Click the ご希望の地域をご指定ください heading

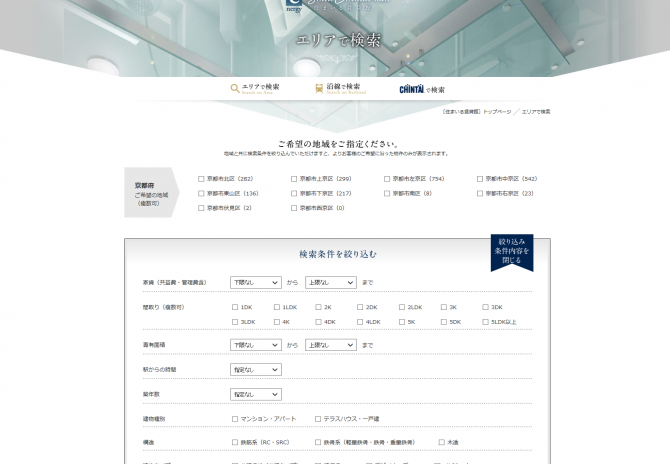pyautogui.click(x=338, y=144)
